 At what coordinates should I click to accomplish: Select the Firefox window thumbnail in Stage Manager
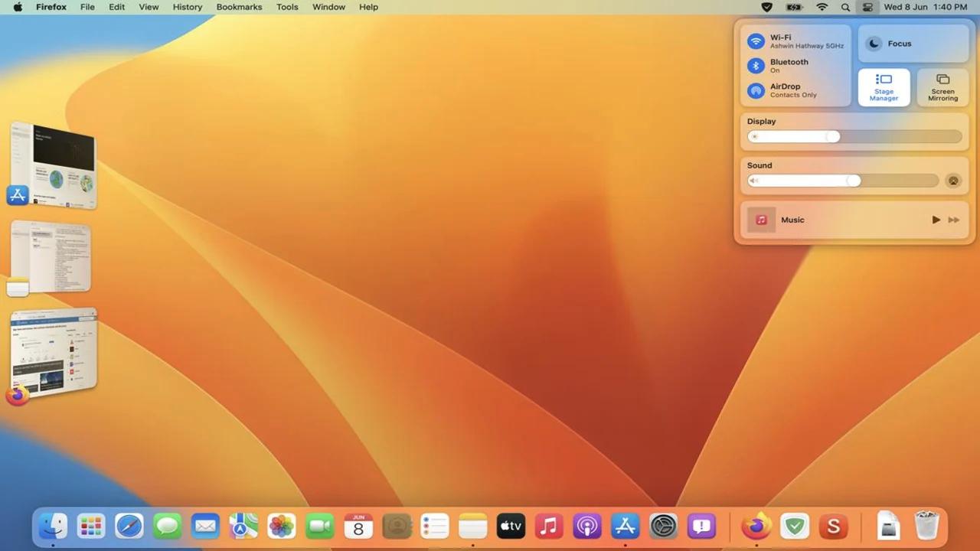click(52, 352)
